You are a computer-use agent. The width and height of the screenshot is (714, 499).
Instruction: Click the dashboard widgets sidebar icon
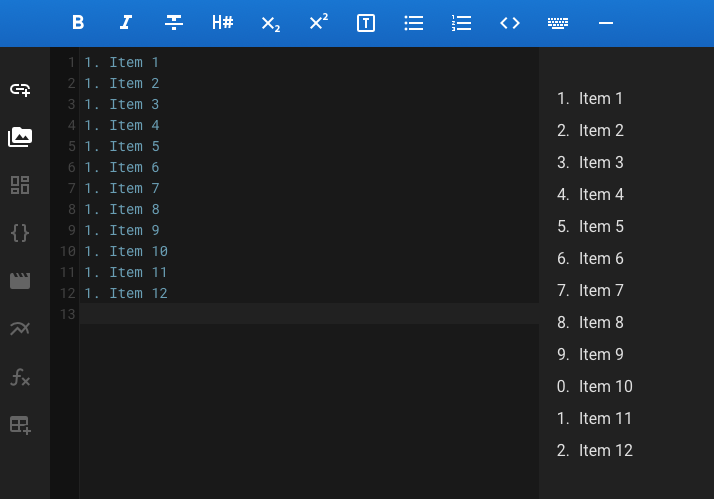pos(20,185)
